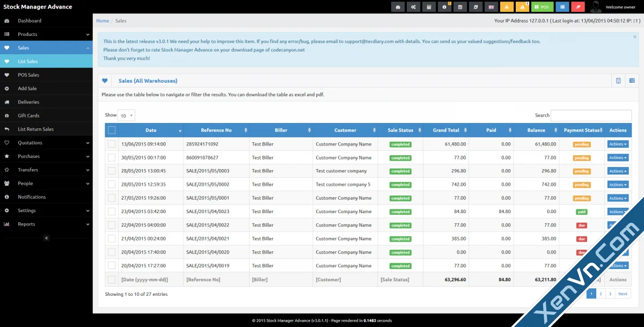Tick the select-all checkbox in the table header

(x=112, y=129)
